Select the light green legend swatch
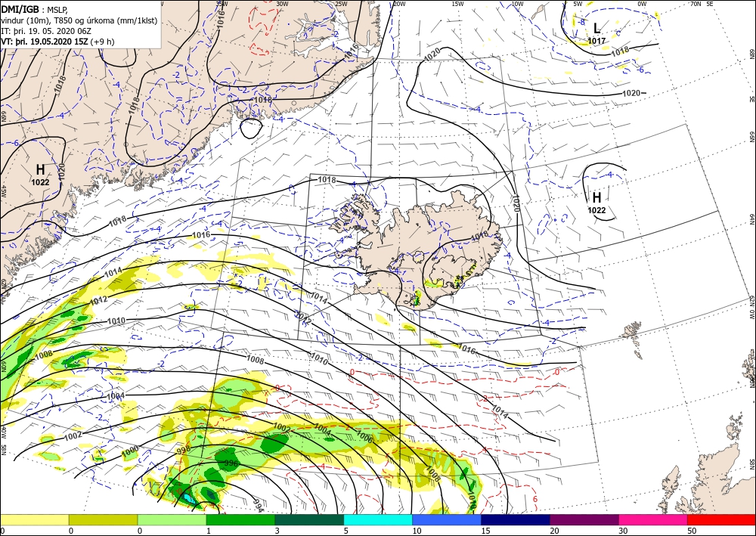756x536 pixels. 172,519
